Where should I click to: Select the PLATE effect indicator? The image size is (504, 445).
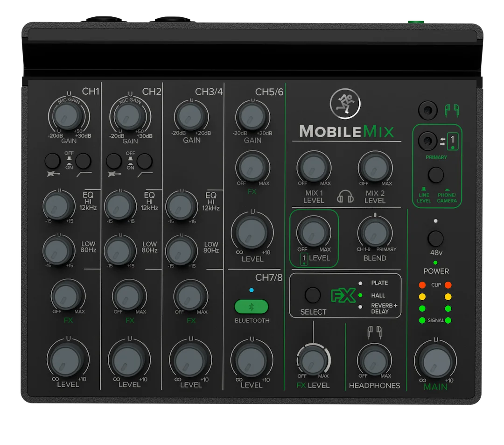pyautogui.click(x=360, y=283)
